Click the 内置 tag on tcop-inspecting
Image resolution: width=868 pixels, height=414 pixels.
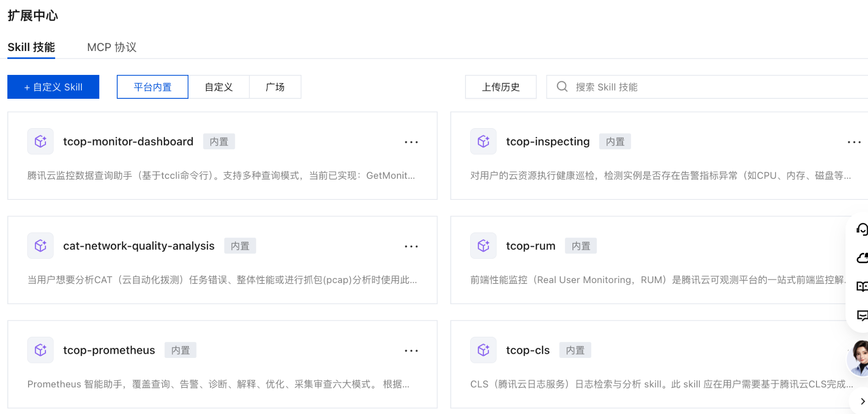click(615, 142)
